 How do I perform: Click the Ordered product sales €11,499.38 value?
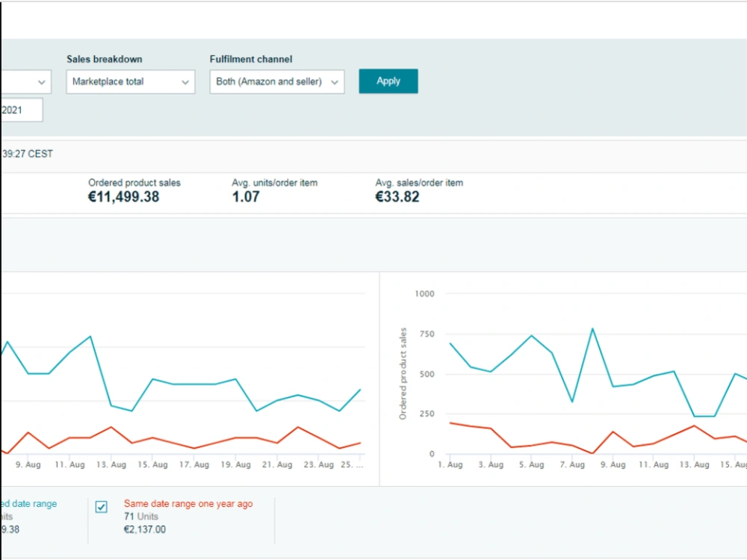pyautogui.click(x=124, y=196)
